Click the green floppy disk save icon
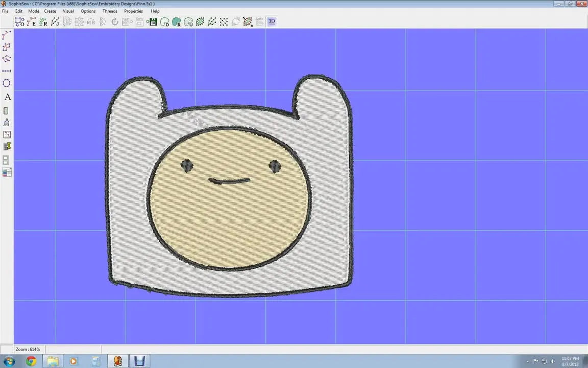Screen dimensions: 588x368 click(x=152, y=22)
